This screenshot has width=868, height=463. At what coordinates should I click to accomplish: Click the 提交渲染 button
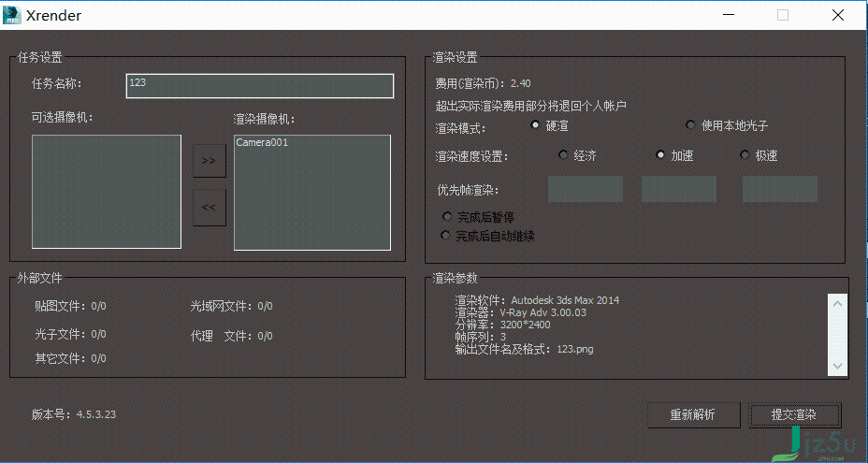click(x=795, y=414)
